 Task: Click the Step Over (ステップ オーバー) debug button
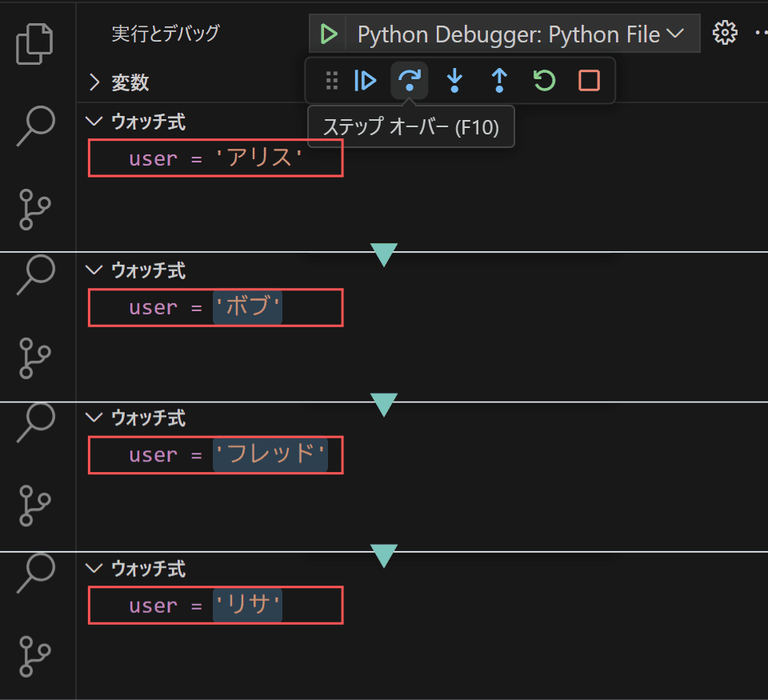[x=410, y=80]
